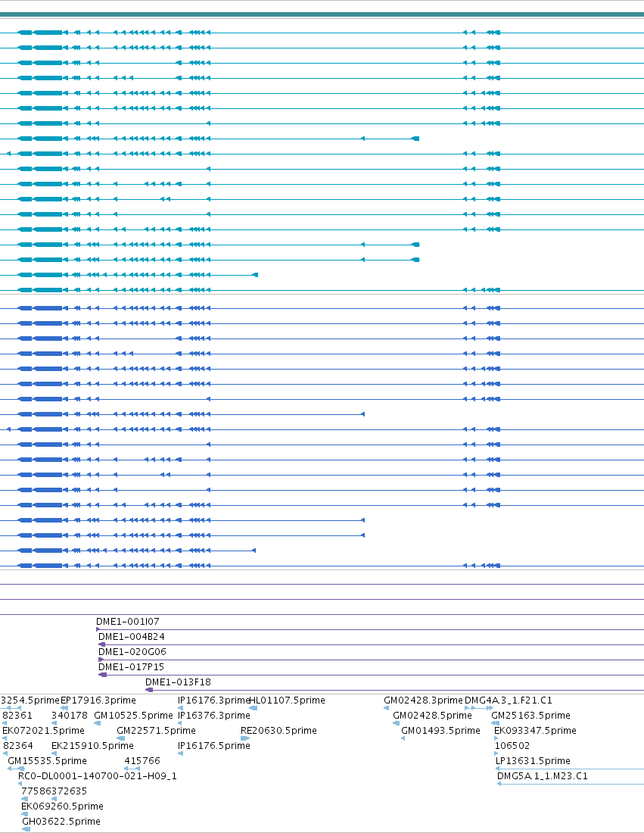Select the 415766 feature label
644x833 pixels.
[142, 761]
